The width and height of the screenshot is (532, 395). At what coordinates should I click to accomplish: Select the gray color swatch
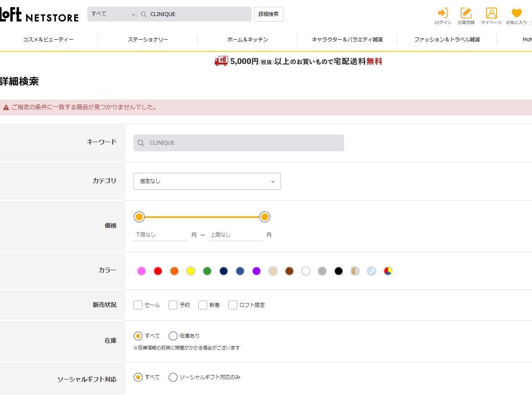[x=322, y=271]
